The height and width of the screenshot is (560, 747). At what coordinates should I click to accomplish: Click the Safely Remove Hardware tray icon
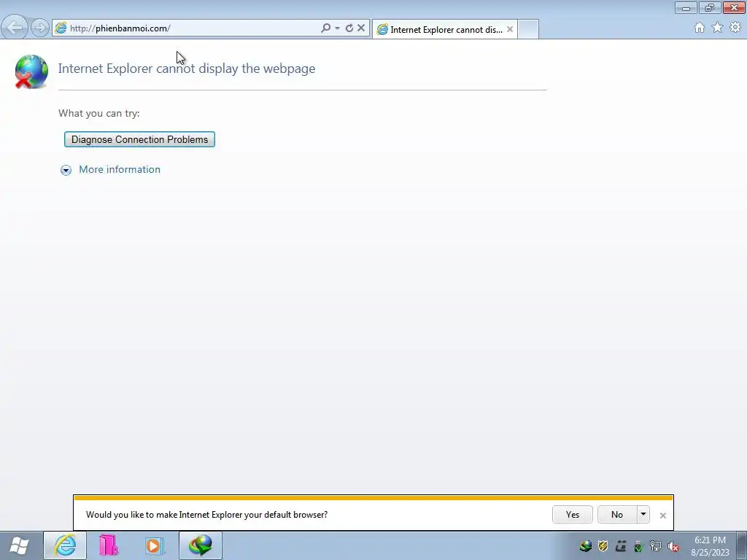638,546
